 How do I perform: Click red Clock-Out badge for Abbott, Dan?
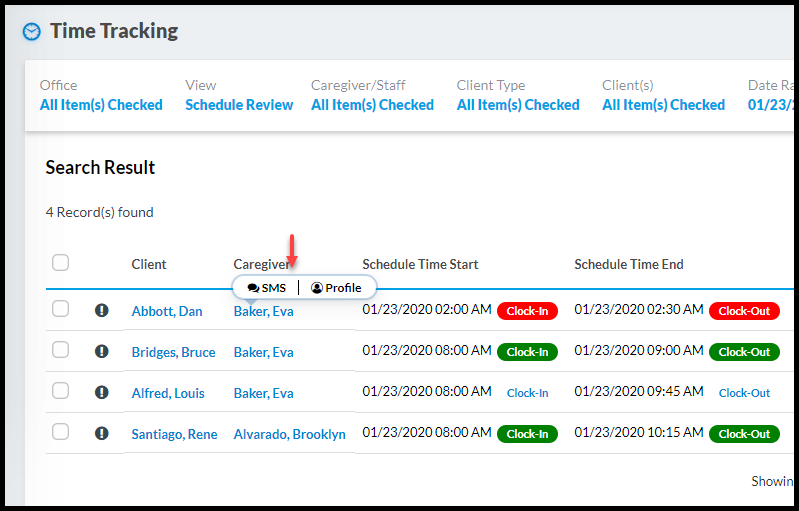point(744,311)
